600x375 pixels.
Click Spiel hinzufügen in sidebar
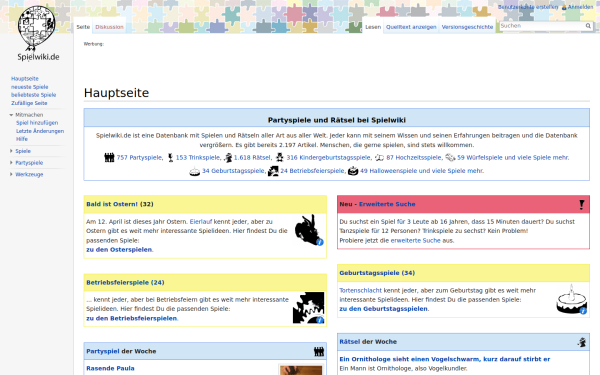tap(37, 123)
